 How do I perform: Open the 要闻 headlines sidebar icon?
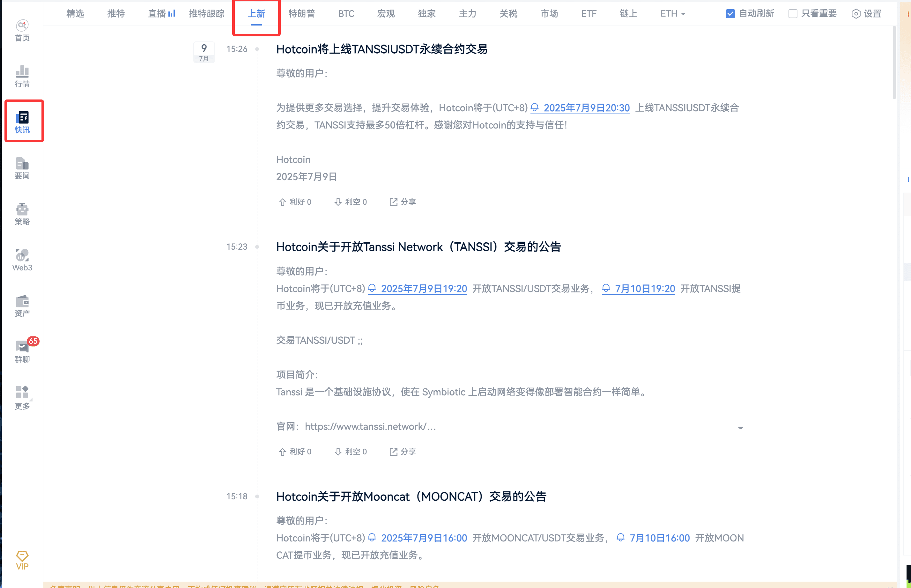(22, 168)
